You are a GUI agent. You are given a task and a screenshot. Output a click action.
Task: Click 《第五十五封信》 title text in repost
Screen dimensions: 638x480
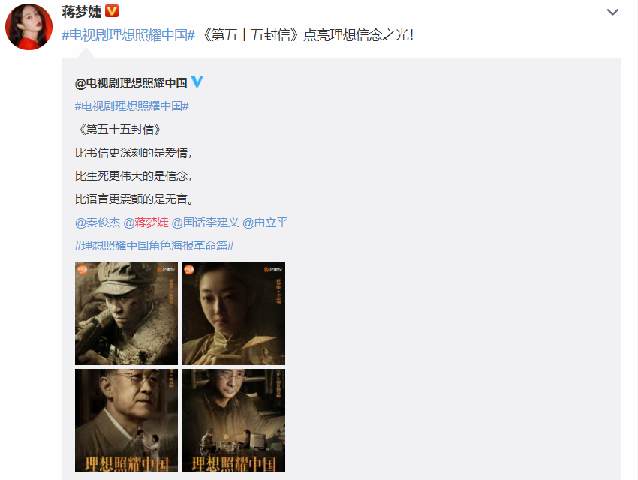tap(119, 129)
